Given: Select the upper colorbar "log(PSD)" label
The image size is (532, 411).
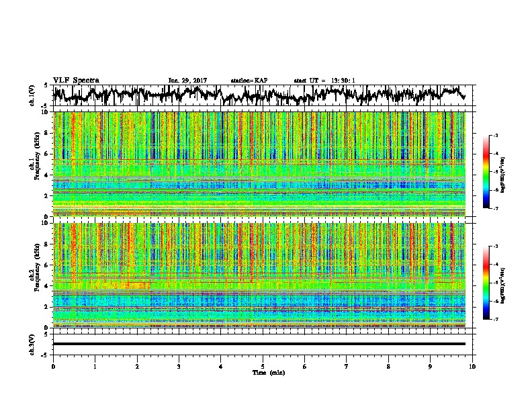Looking at the screenshot, I should point(503,175).
